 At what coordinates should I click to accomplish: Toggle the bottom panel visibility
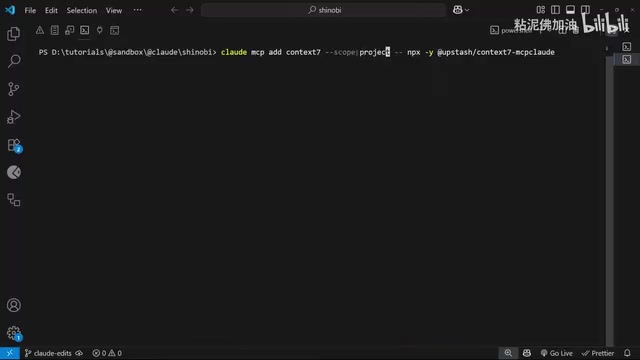tap(570, 10)
